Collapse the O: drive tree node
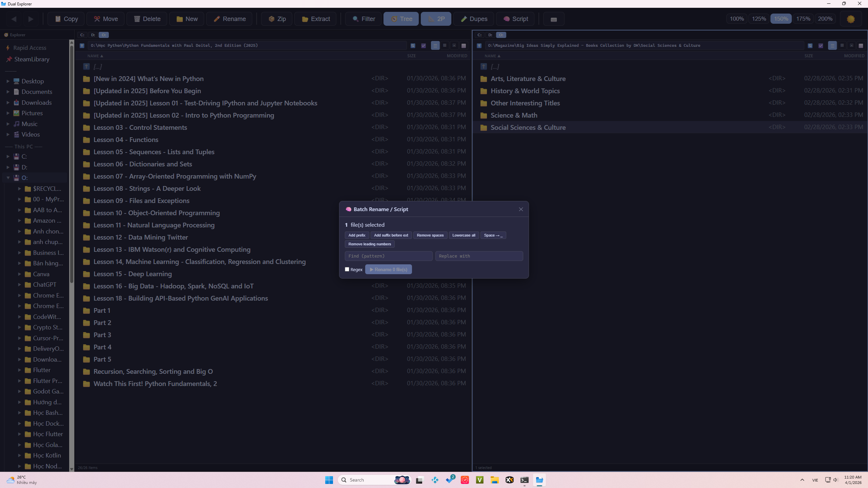This screenshot has width=868, height=488. [8, 178]
